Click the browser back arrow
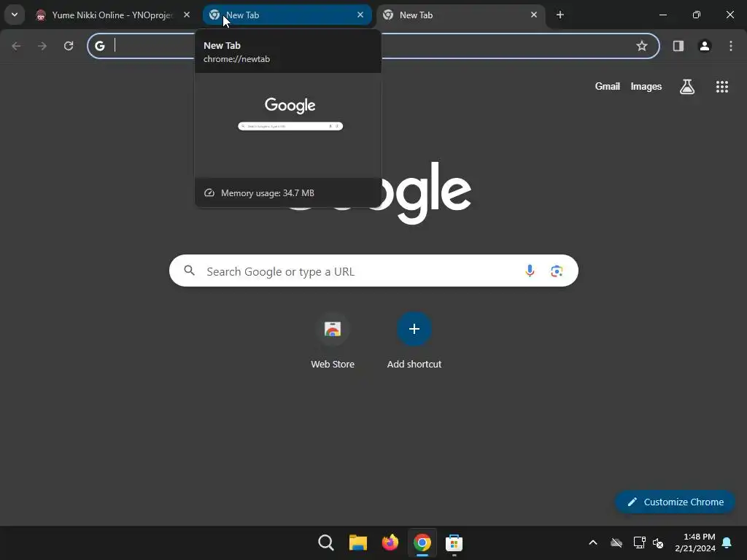Image resolution: width=747 pixels, height=560 pixels. click(16, 46)
